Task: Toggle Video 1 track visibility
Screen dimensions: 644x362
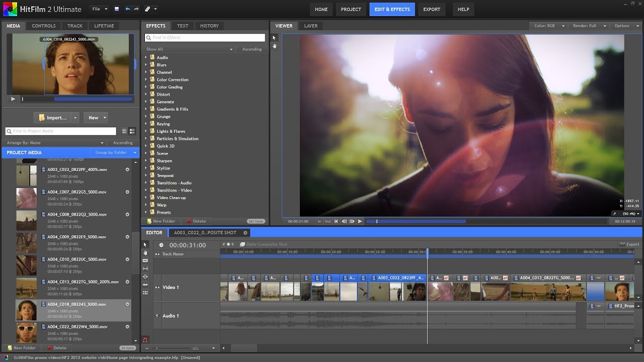Action: click(x=157, y=288)
